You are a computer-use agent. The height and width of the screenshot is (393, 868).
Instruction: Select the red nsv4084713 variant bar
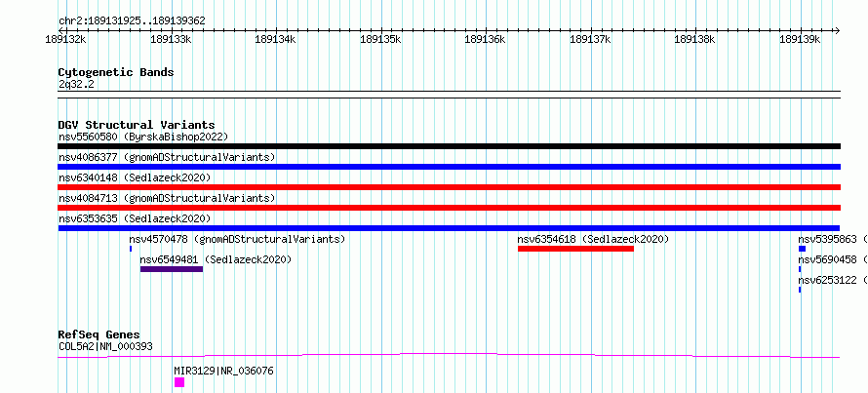pyautogui.click(x=449, y=208)
